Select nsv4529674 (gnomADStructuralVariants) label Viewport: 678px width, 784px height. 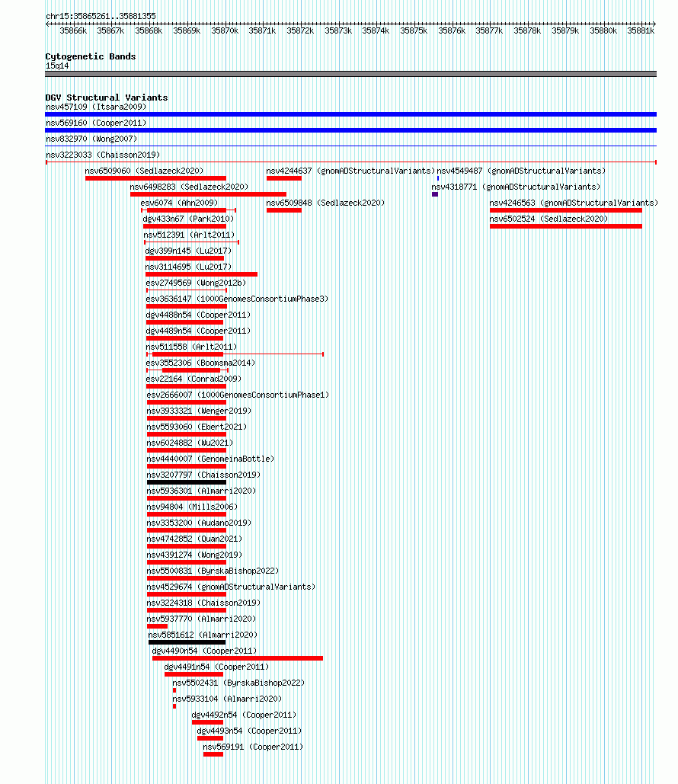click(x=231, y=587)
